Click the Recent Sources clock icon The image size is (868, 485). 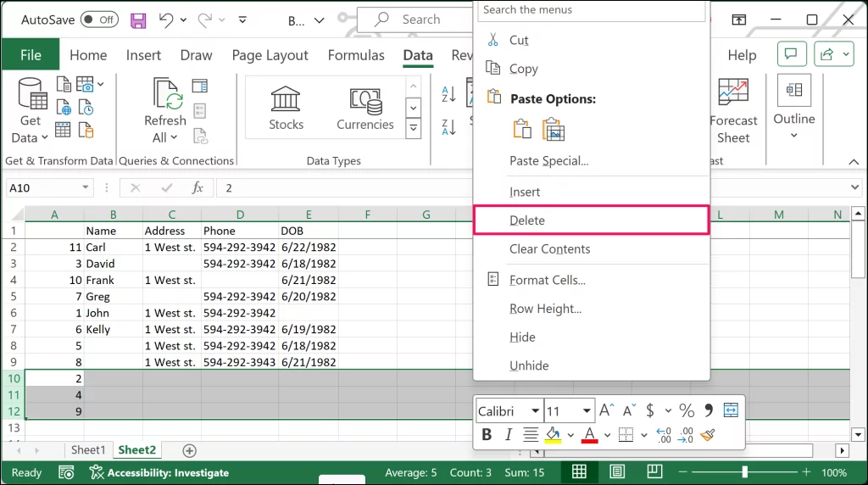coord(86,107)
